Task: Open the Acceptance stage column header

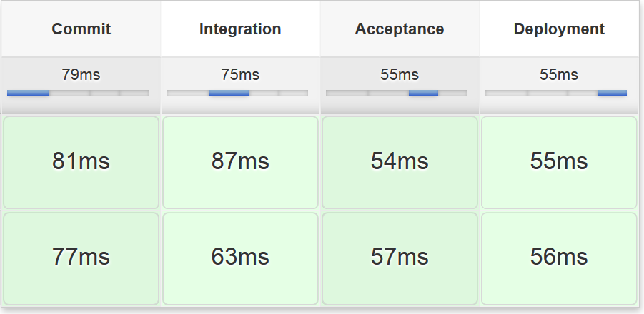Action: (x=400, y=29)
